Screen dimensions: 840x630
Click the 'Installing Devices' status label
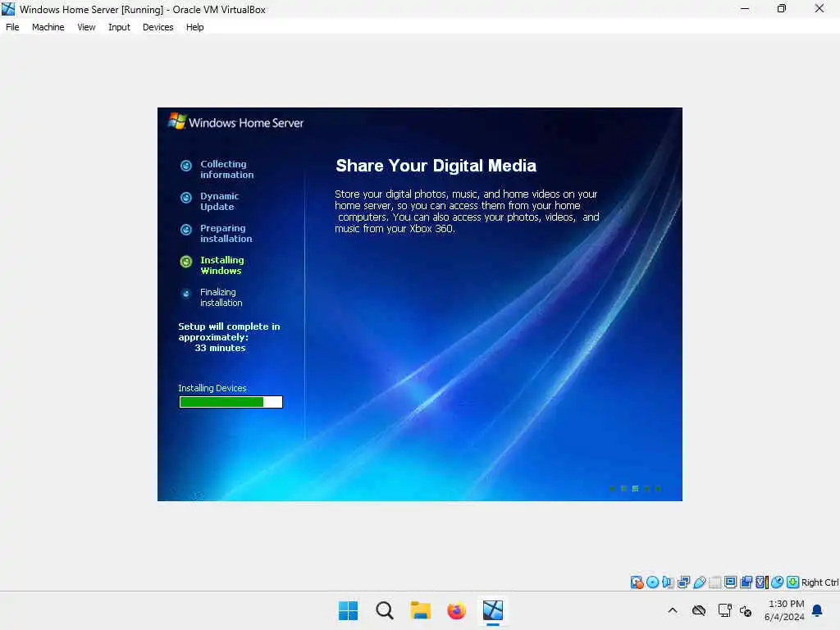point(212,388)
